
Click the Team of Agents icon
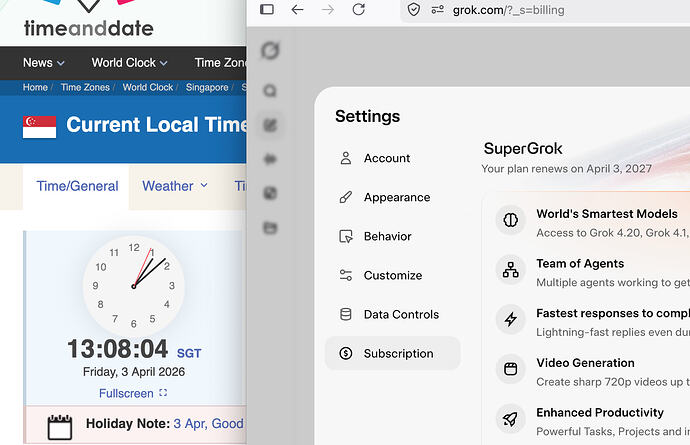(510, 269)
